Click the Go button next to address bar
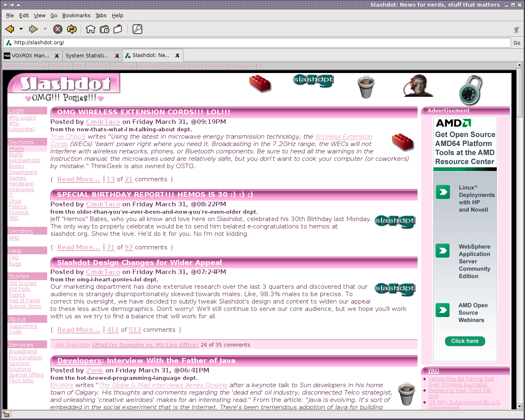The height and width of the screenshot is (420, 525). [x=517, y=43]
